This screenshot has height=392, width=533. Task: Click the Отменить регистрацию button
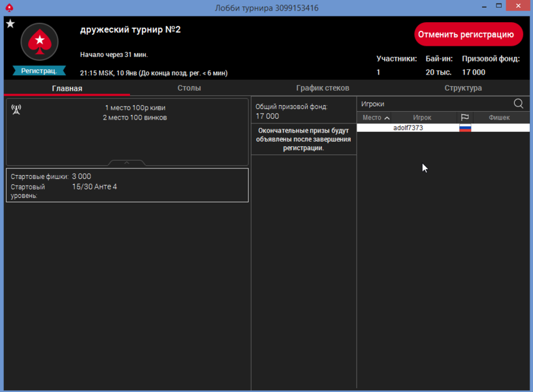click(x=468, y=35)
